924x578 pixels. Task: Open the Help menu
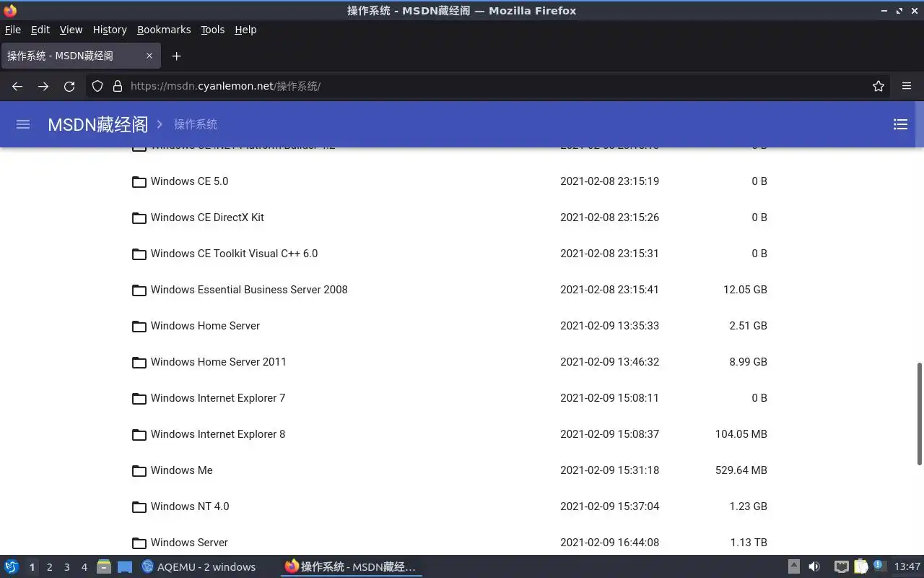(x=245, y=30)
